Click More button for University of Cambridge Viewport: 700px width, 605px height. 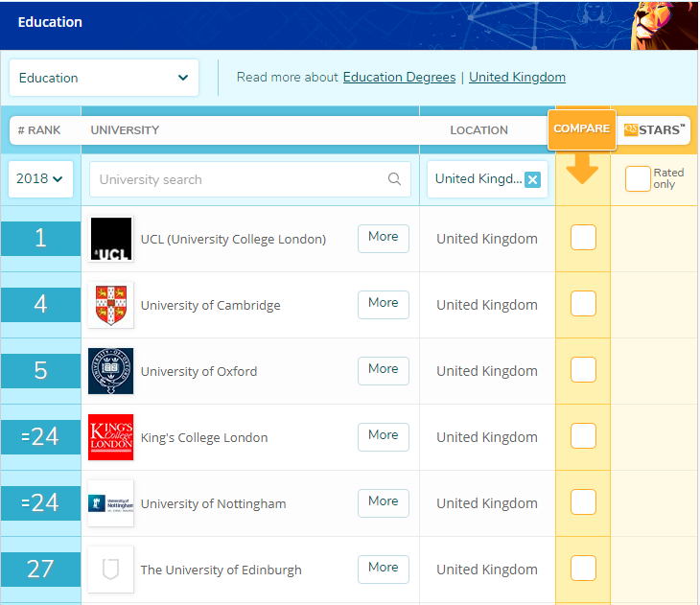click(x=383, y=304)
